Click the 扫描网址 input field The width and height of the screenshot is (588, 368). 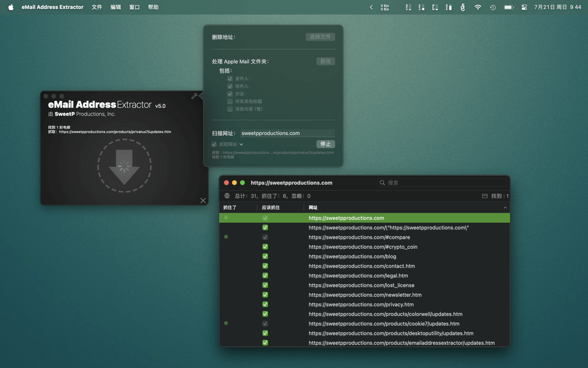pyautogui.click(x=287, y=133)
